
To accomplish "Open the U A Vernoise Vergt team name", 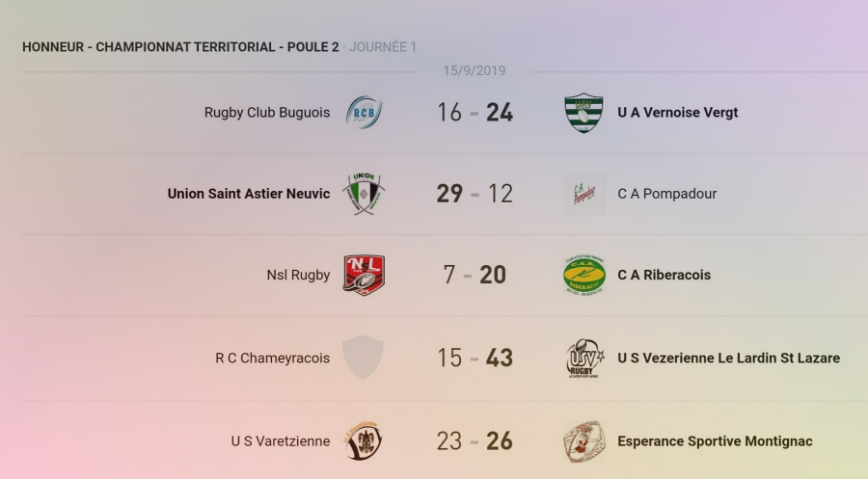I will pos(678,113).
